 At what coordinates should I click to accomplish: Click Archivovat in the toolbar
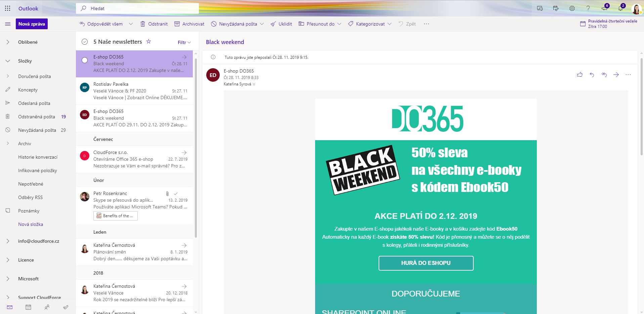pos(189,24)
